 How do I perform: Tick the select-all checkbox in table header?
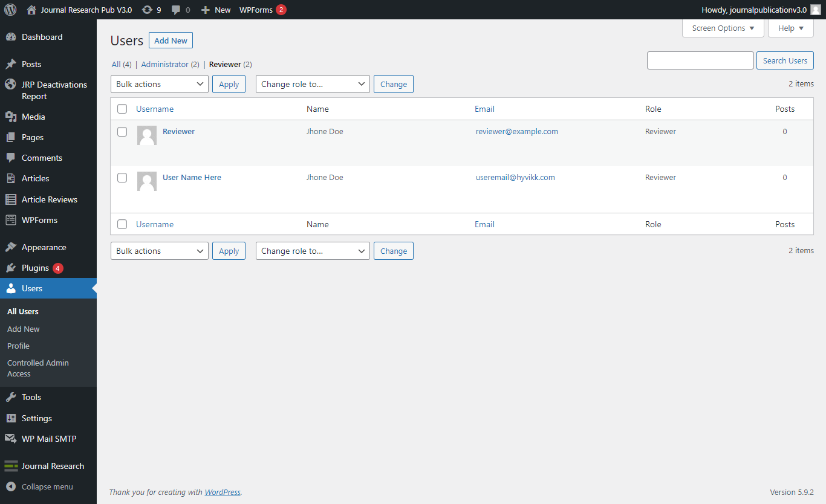click(122, 109)
